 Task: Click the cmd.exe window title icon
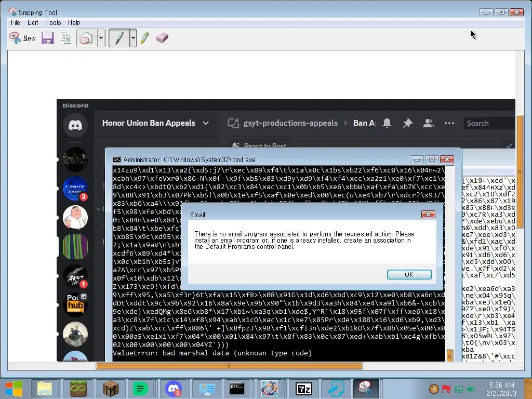[x=117, y=159]
